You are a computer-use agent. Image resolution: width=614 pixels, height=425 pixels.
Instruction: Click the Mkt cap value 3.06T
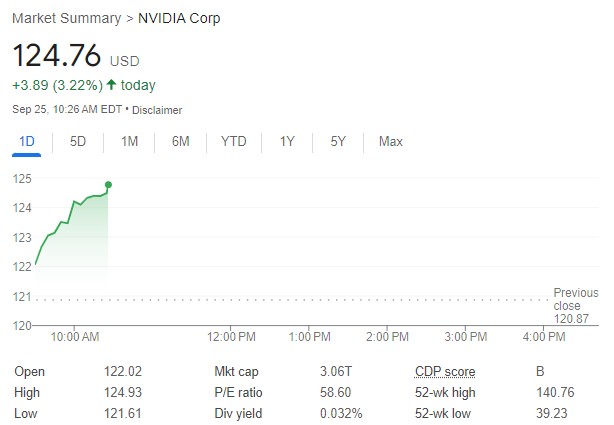pyautogui.click(x=335, y=372)
